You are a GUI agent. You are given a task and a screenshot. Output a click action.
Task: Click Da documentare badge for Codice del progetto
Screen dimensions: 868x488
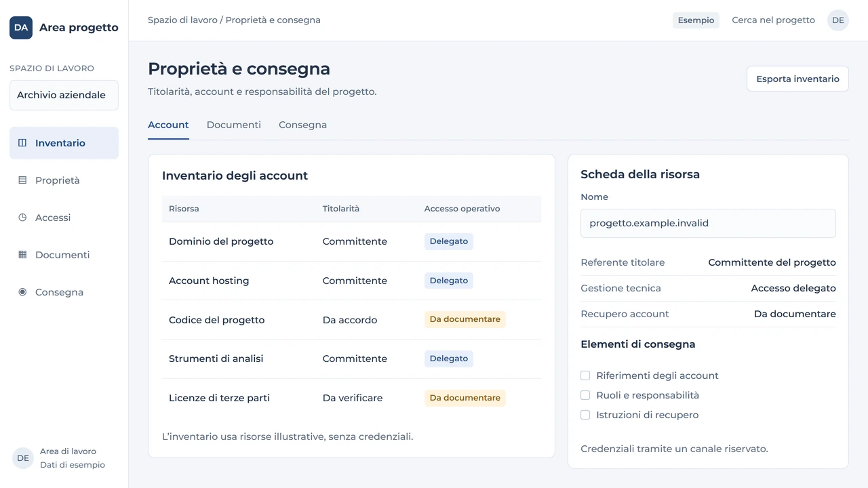coord(465,319)
